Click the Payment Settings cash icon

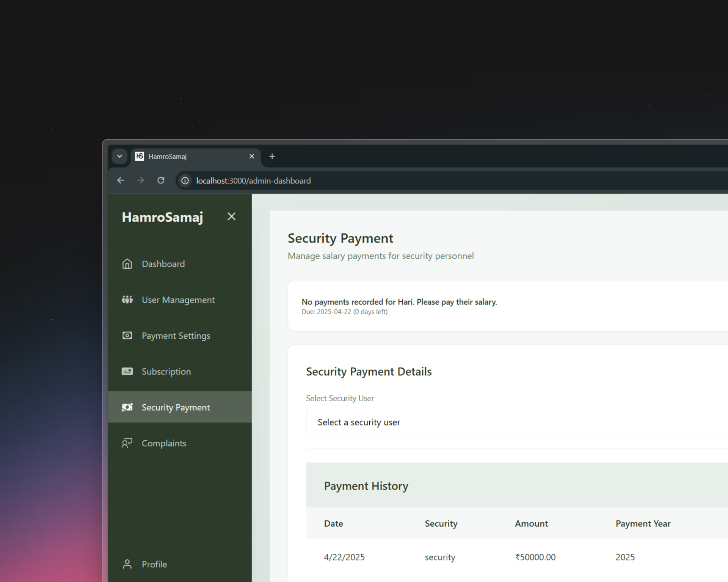(127, 336)
